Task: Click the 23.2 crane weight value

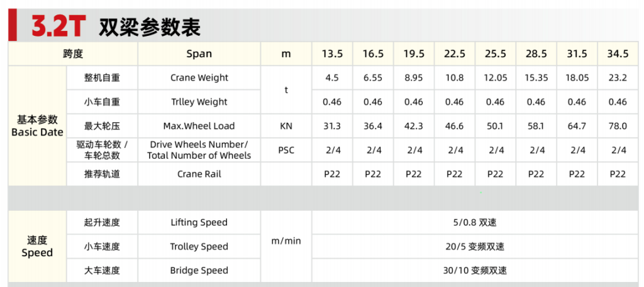Action: (x=618, y=77)
